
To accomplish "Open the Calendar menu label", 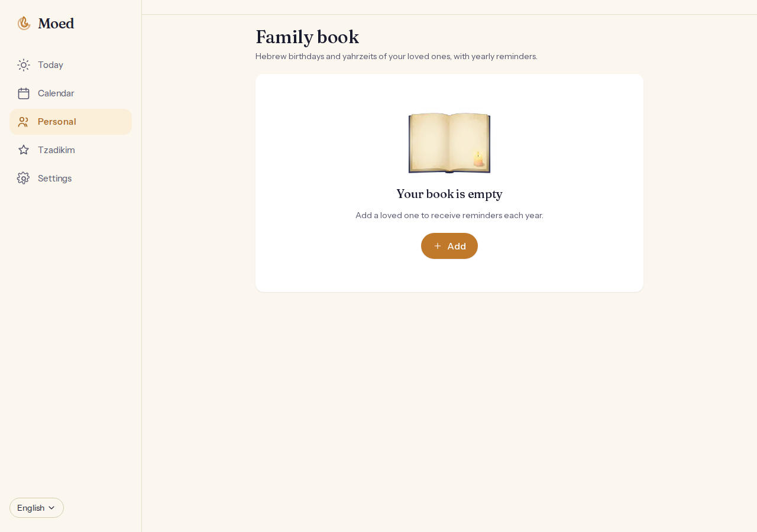I will click(56, 93).
